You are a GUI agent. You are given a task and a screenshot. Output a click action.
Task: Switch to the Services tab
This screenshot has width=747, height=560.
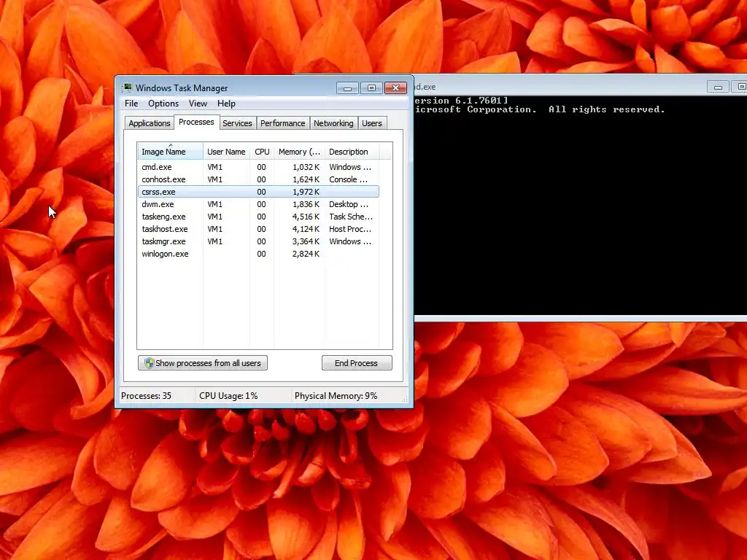237,123
